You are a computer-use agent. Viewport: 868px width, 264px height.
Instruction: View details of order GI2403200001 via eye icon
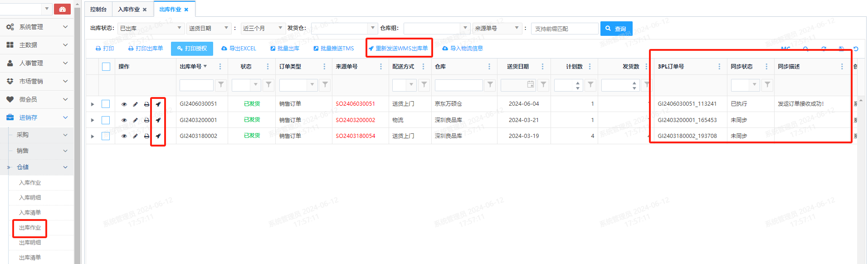[x=124, y=120]
